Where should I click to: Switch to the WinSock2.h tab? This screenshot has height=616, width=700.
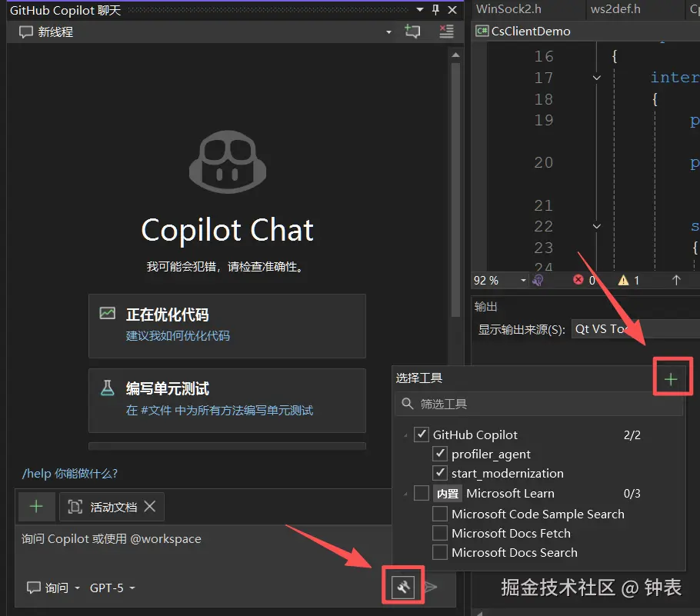508,9
